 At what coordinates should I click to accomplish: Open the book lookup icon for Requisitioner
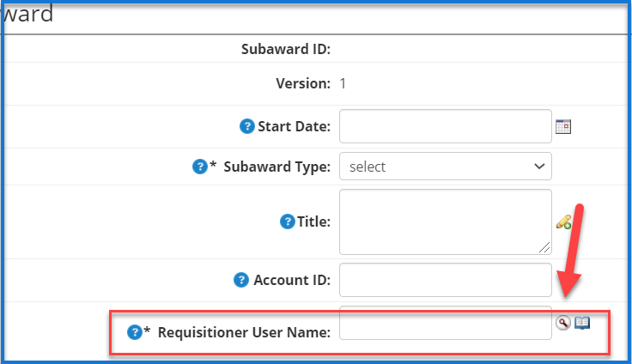coord(582,323)
